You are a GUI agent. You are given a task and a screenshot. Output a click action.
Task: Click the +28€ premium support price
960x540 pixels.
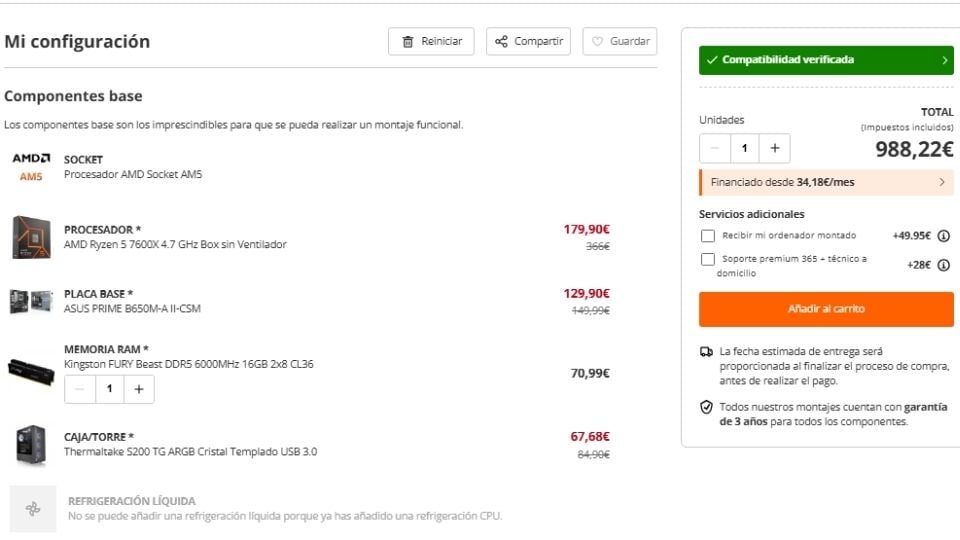pyautogui.click(x=919, y=265)
